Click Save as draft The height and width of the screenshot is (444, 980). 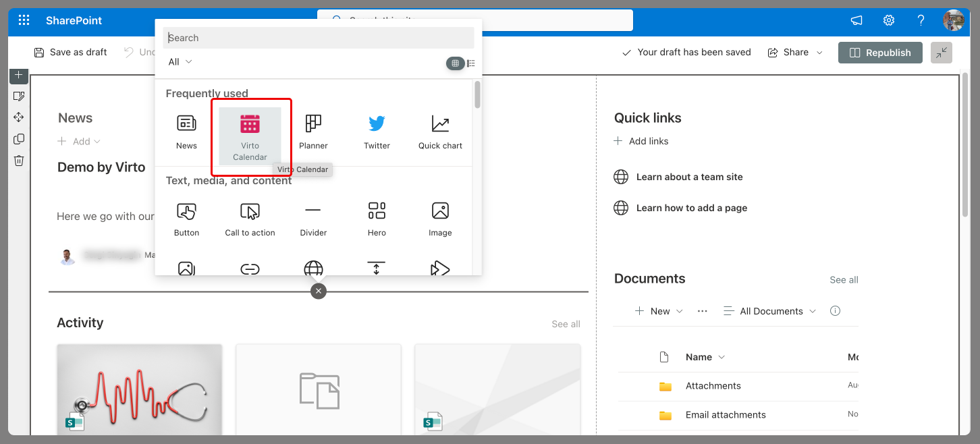(70, 52)
